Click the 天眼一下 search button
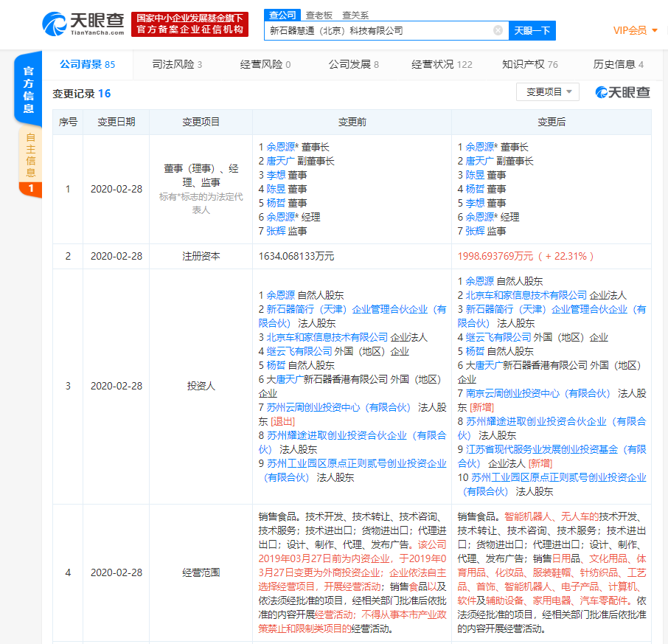Image resolution: width=668 pixels, height=644 pixels. (533, 30)
